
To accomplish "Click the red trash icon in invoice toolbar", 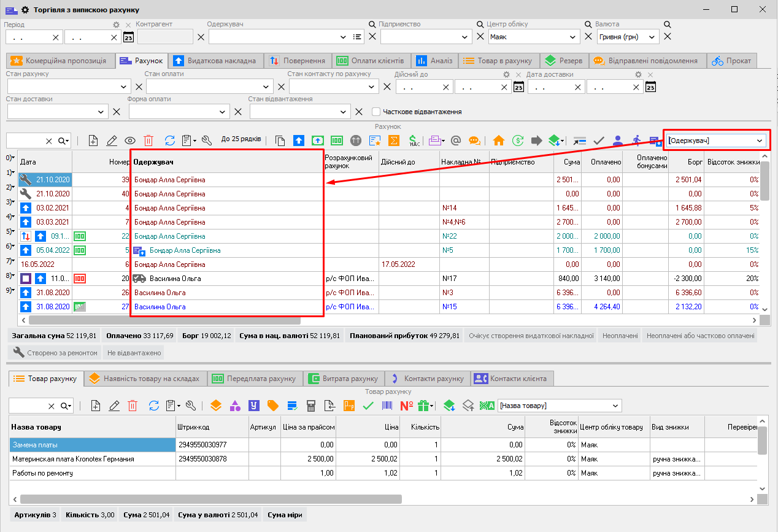I will pos(148,141).
